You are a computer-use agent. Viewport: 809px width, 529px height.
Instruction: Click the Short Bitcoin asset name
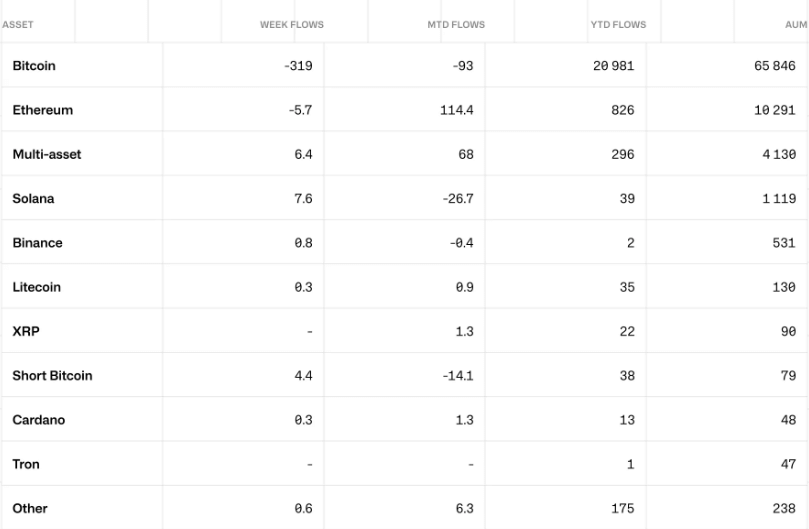pyautogui.click(x=52, y=376)
